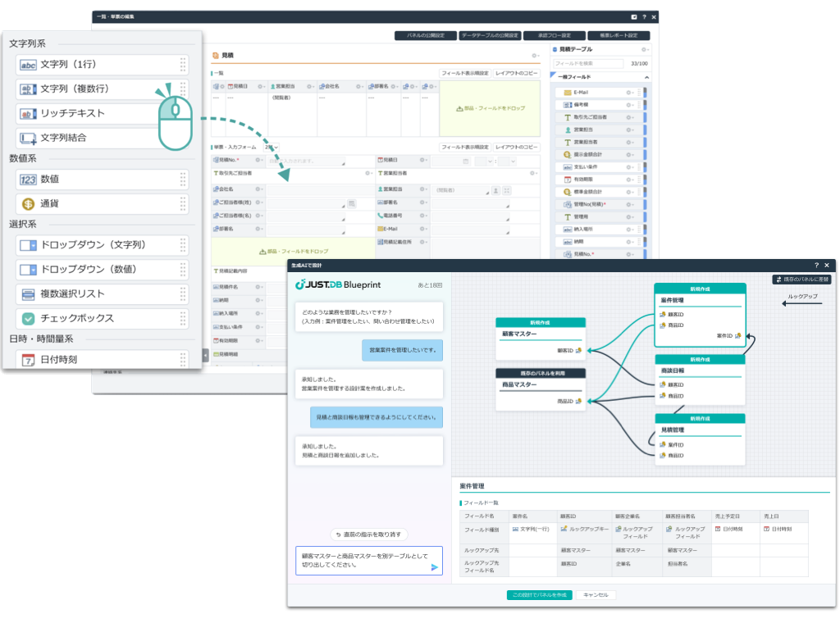Click the チェックボックス field checkbox icon

tap(28, 318)
